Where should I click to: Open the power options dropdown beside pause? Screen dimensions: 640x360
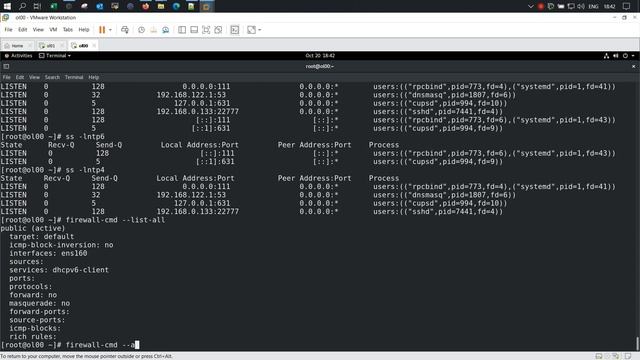[110, 30]
